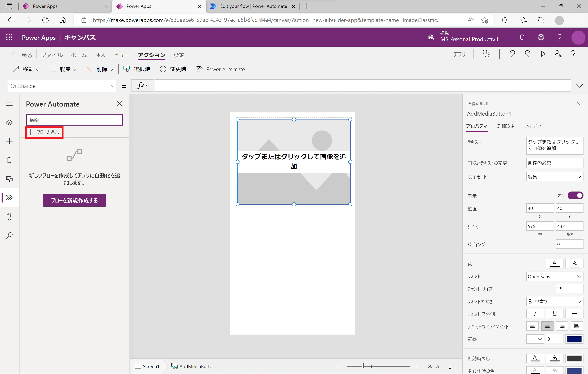Select left text alignment
This screenshot has height=374, width=588.
[532, 326]
